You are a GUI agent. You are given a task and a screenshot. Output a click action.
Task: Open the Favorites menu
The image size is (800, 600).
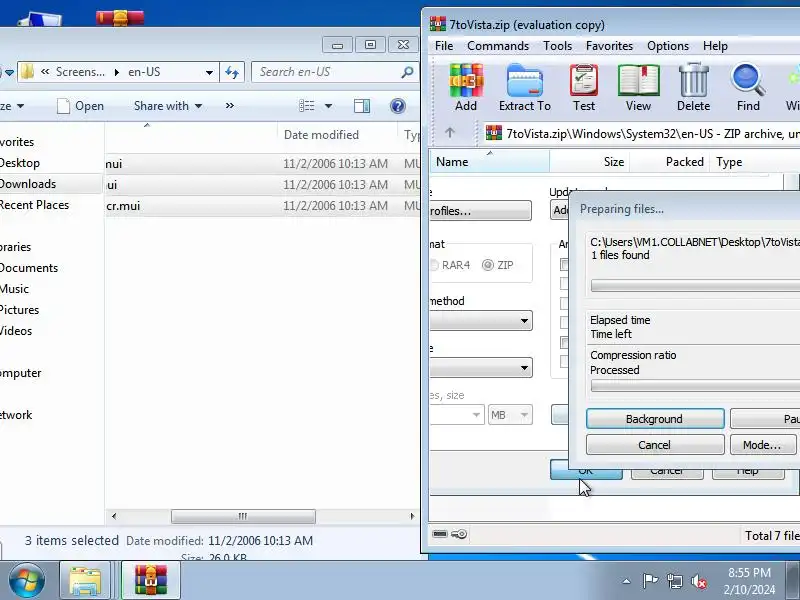coord(609,46)
